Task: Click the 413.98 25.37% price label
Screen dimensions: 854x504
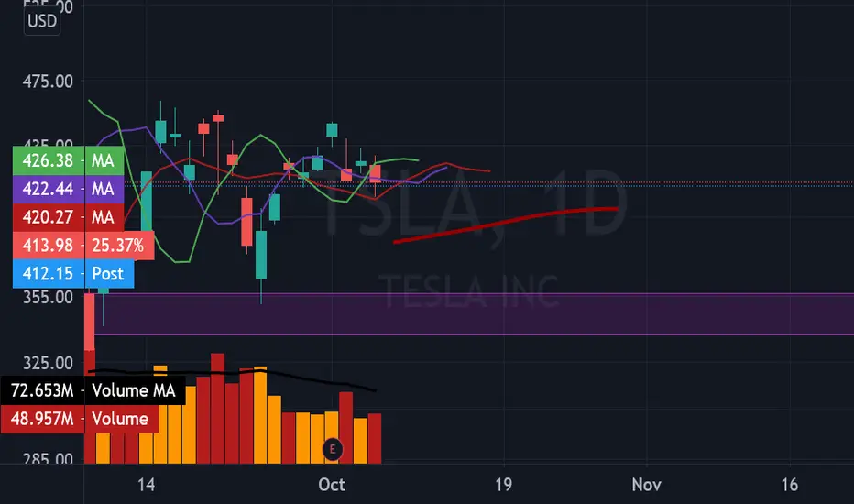Action: (x=83, y=246)
